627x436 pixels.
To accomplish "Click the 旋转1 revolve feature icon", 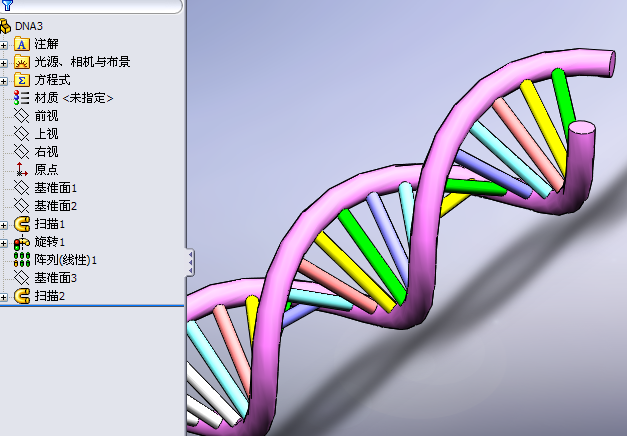I will point(22,242).
